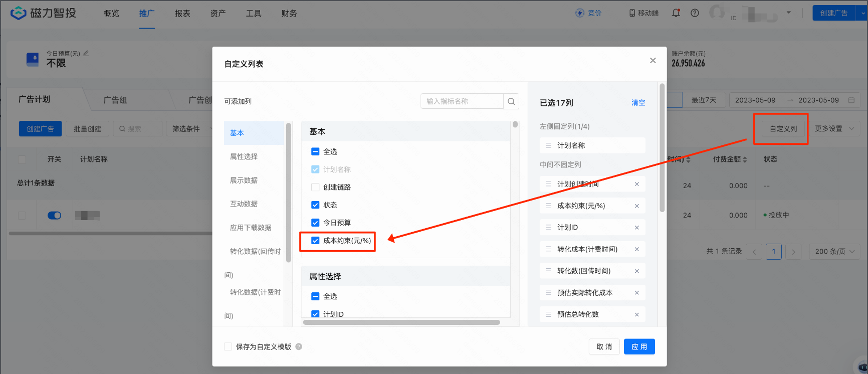Click drag handle of 计划ID selected column
This screenshot has height=374, width=868.
[549, 227]
